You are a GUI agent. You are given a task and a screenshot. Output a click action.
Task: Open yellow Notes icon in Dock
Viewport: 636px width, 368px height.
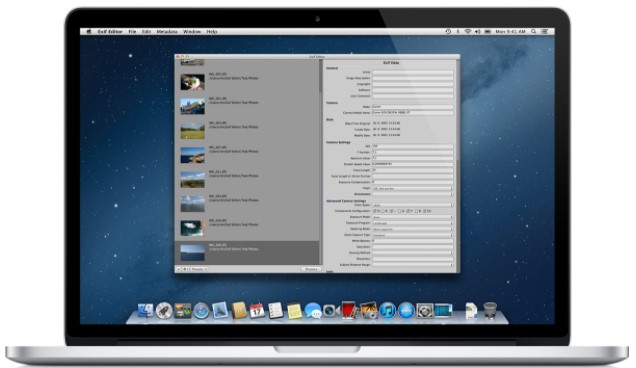tap(294, 311)
